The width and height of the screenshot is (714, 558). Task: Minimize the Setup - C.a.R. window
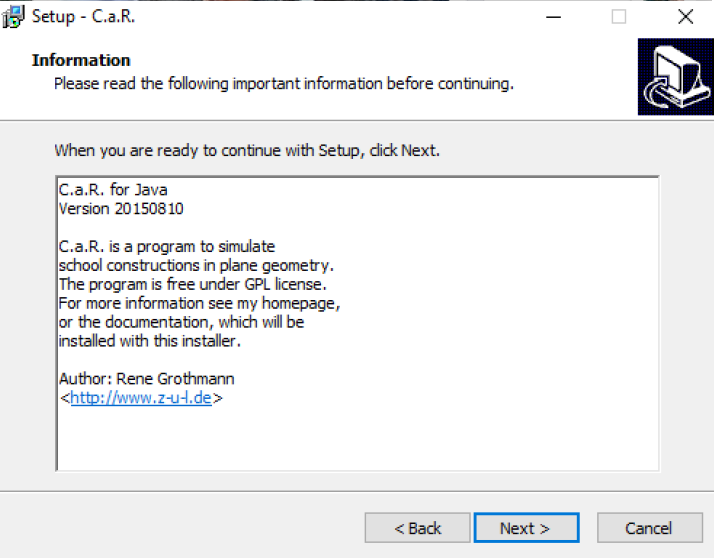[553, 17]
